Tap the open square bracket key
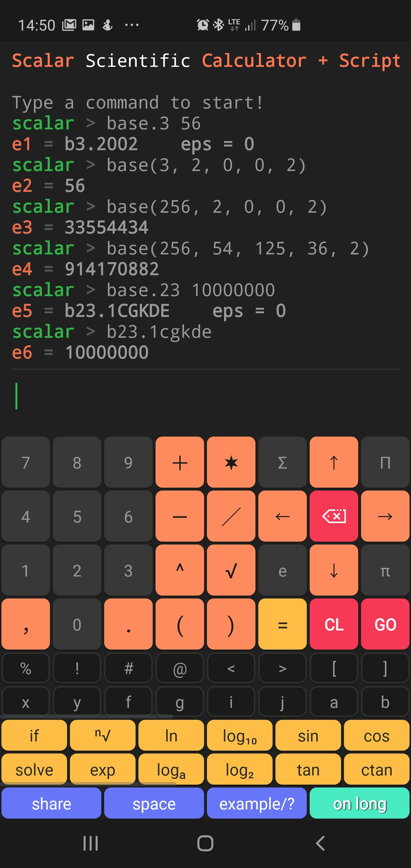 (334, 668)
